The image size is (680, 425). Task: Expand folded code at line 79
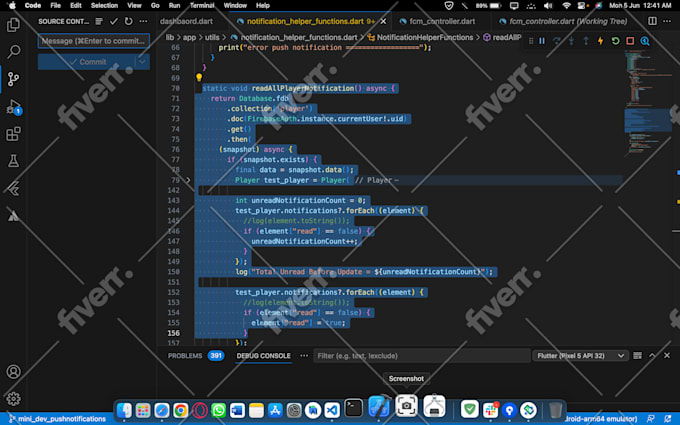tap(188, 180)
